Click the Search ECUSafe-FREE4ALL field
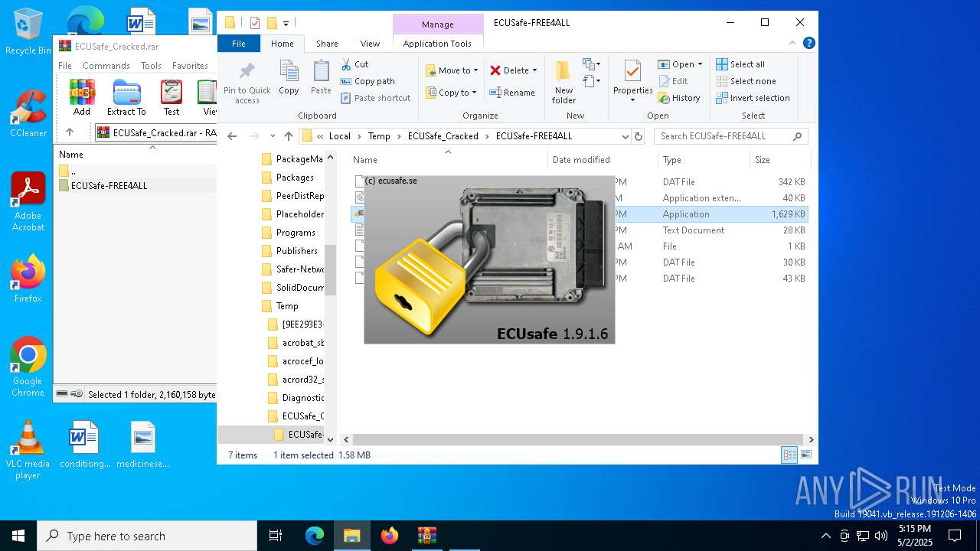The width and height of the screenshot is (980, 551). [731, 136]
